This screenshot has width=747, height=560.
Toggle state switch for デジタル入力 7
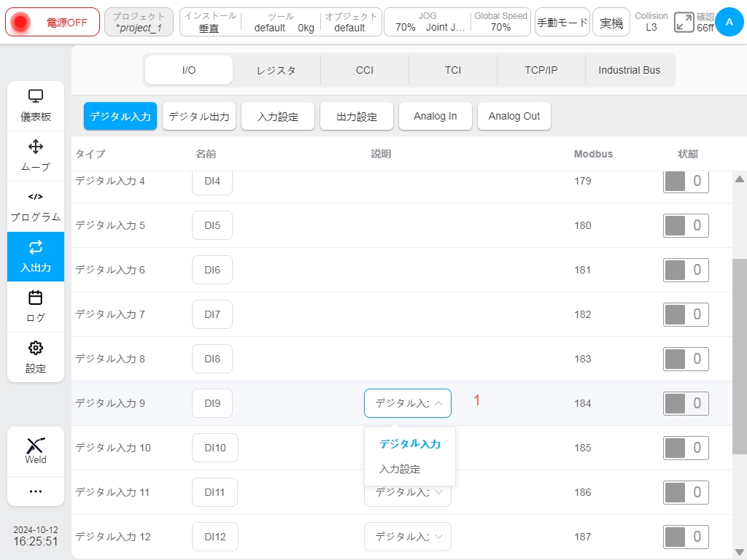686,314
